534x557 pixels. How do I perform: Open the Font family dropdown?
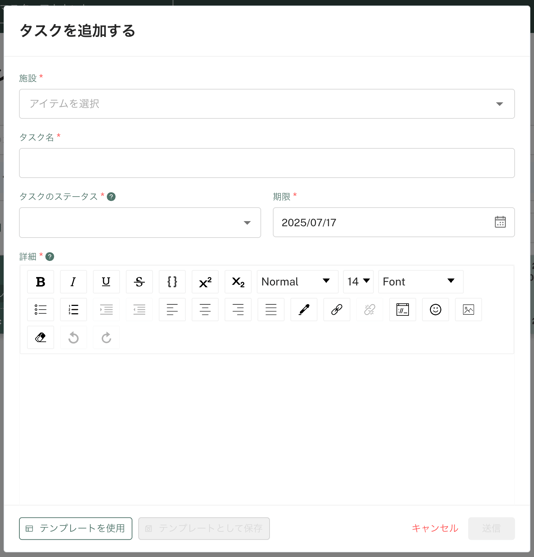click(x=421, y=282)
